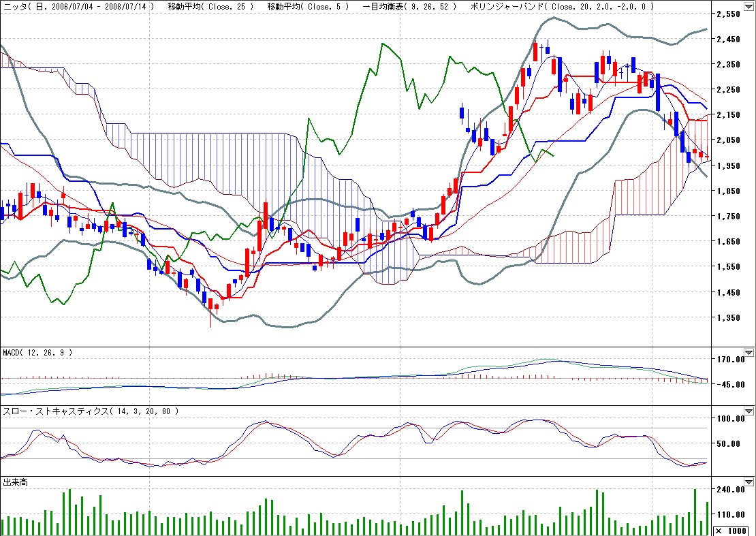This screenshot has width=756, height=536.
Task: Open the 出来高 volume panel dropdown arrow
Action: click(x=749, y=482)
